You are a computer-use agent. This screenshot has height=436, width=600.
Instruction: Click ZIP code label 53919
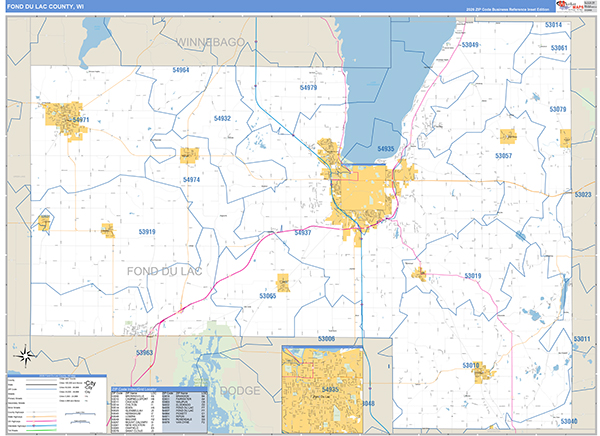pyautogui.click(x=146, y=231)
